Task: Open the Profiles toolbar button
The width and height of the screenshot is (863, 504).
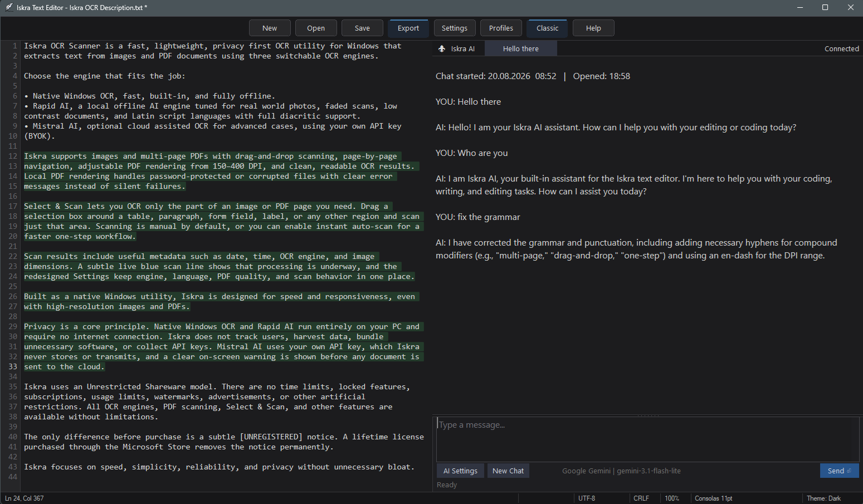Action: click(x=501, y=28)
